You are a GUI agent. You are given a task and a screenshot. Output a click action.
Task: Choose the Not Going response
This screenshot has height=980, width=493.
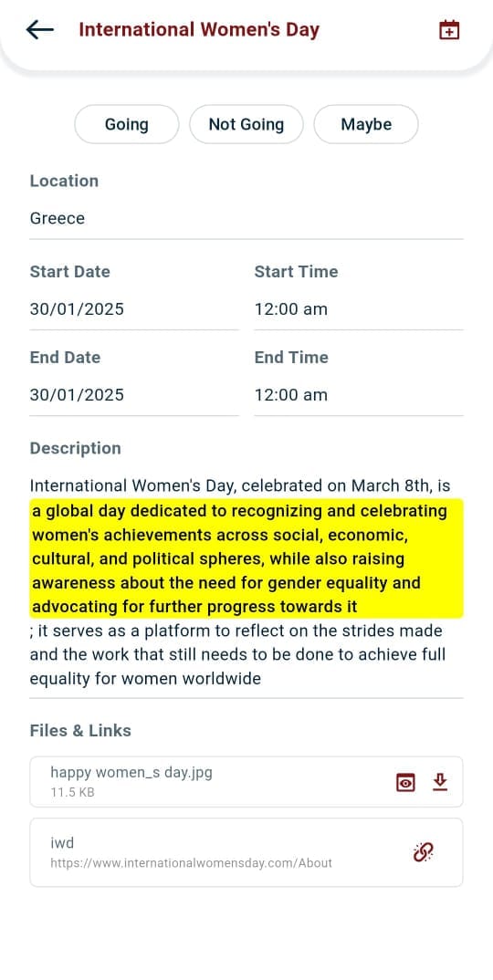coord(246,124)
